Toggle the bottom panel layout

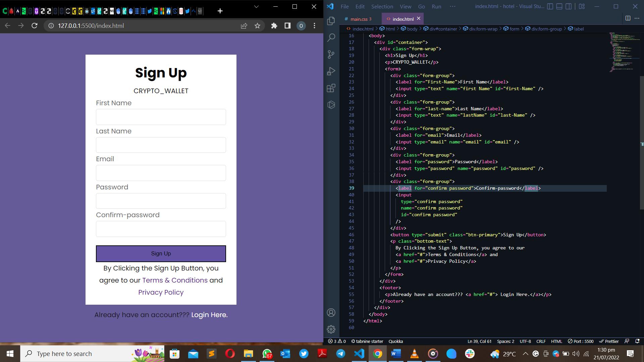(559, 6)
